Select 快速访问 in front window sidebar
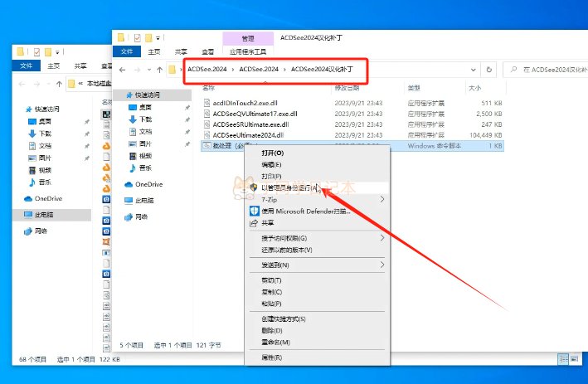588x384 pixels. [153, 95]
